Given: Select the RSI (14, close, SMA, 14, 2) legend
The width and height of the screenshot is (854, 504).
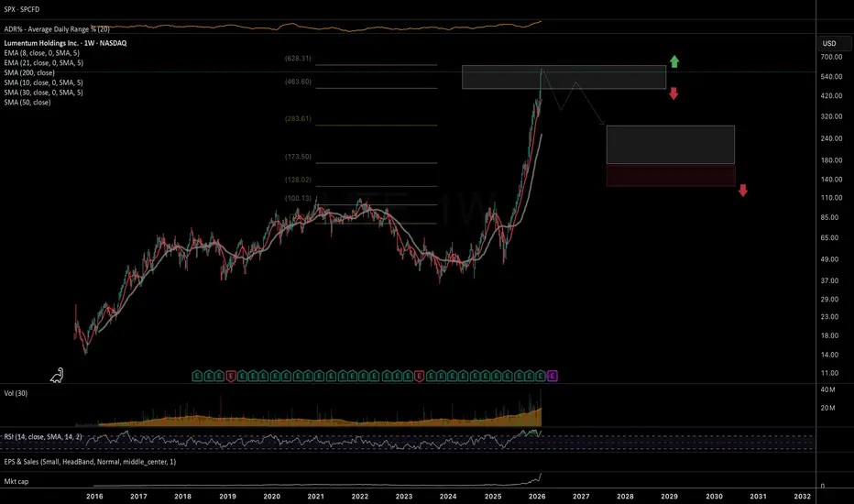Looking at the screenshot, I should point(43,436).
